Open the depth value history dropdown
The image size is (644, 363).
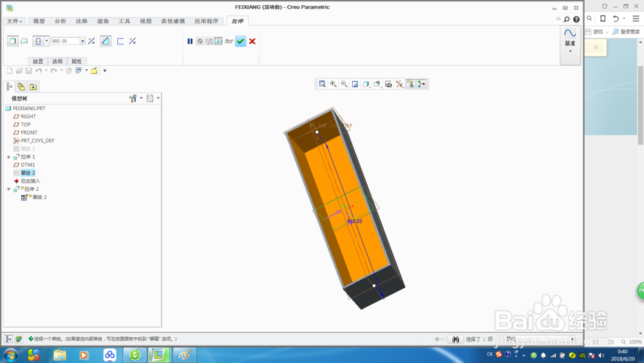tap(82, 41)
